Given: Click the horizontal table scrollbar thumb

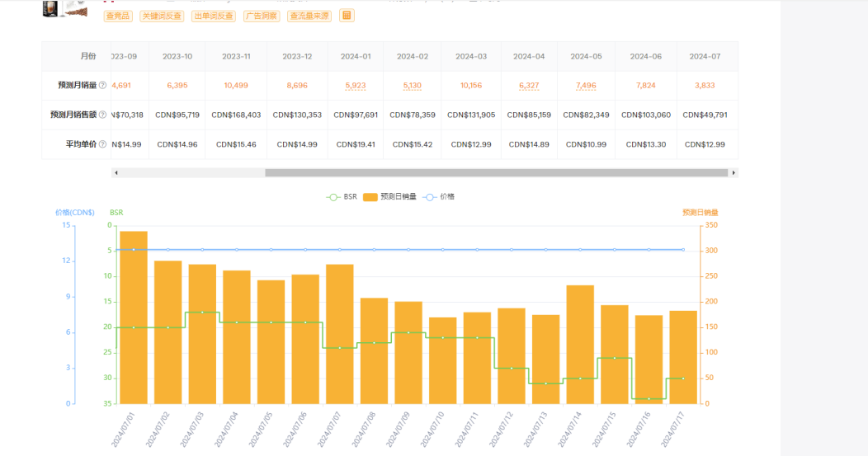Looking at the screenshot, I should [496, 172].
